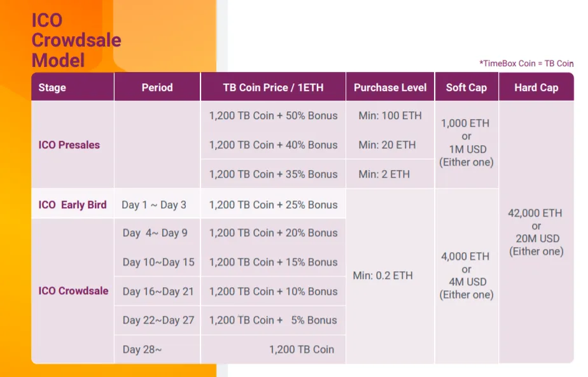Viewport: 588px width, 377px height.
Task: Click the 50% Bonus price cell
Action: pos(273,115)
